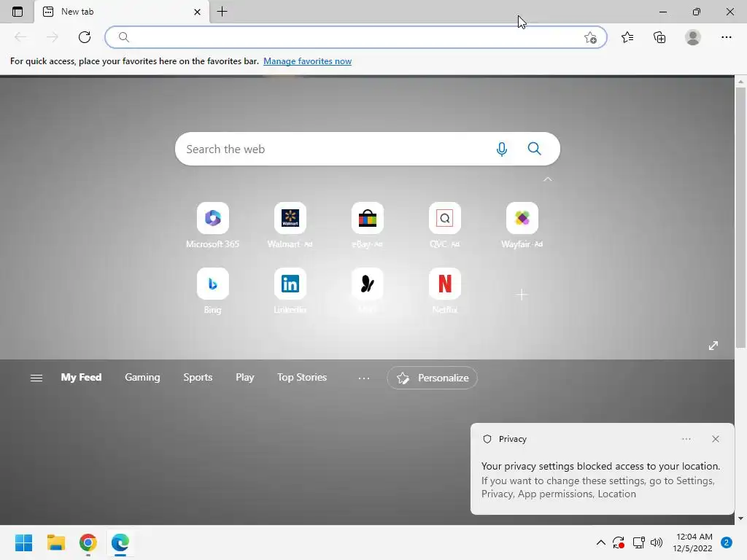Close the New tab tab
The height and width of the screenshot is (560, 747).
click(x=197, y=12)
